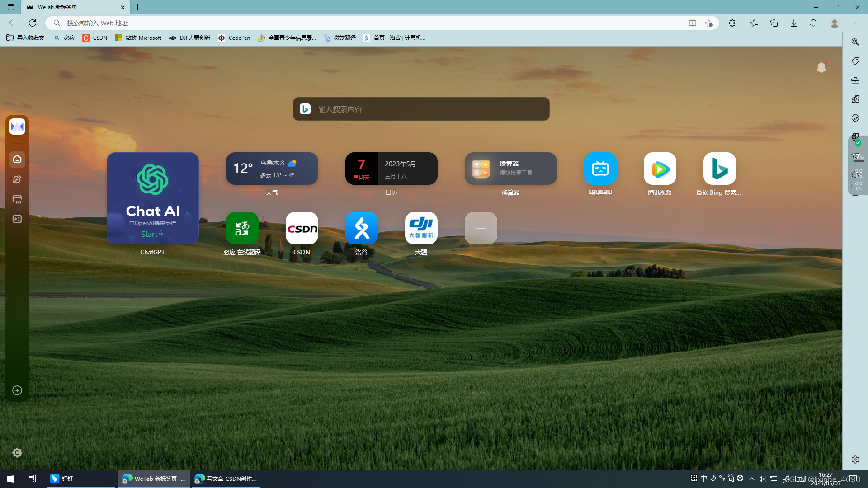The width and height of the screenshot is (868, 488).
Task: Select the pen/design category in WeTab sidebar
Action: click(17, 179)
